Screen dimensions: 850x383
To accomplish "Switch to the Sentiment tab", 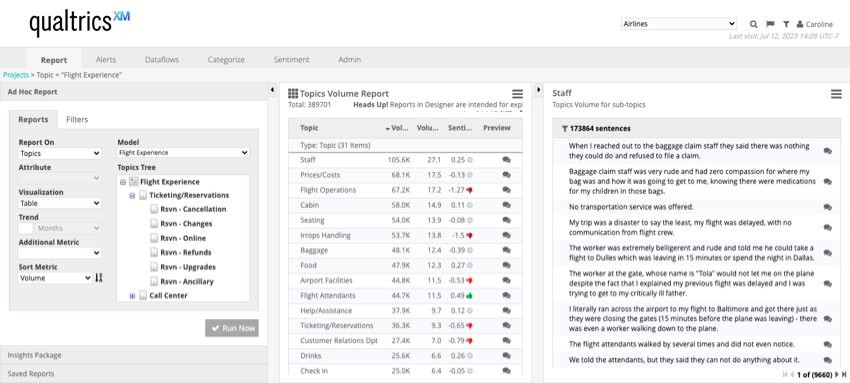I will [x=292, y=60].
